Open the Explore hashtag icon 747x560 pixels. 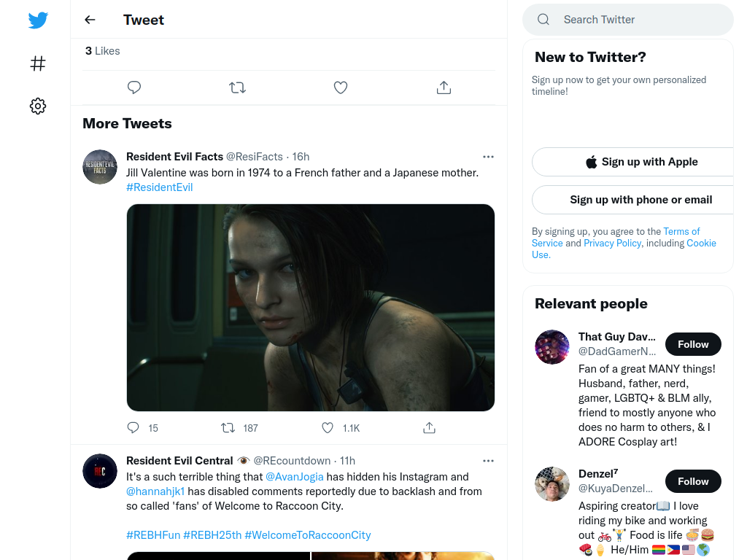[x=38, y=63]
